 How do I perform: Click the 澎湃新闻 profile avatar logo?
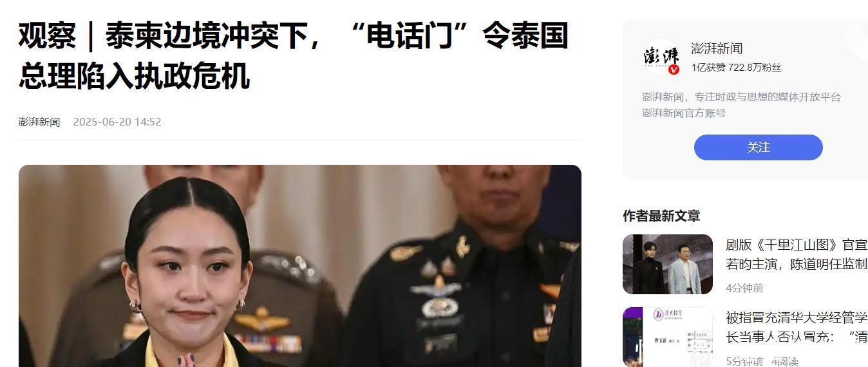(x=661, y=57)
